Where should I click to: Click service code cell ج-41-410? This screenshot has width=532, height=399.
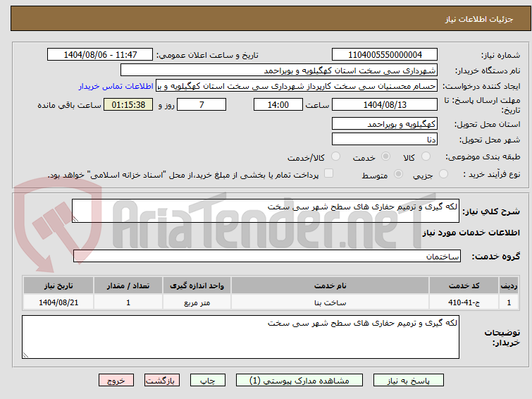tap(464, 302)
